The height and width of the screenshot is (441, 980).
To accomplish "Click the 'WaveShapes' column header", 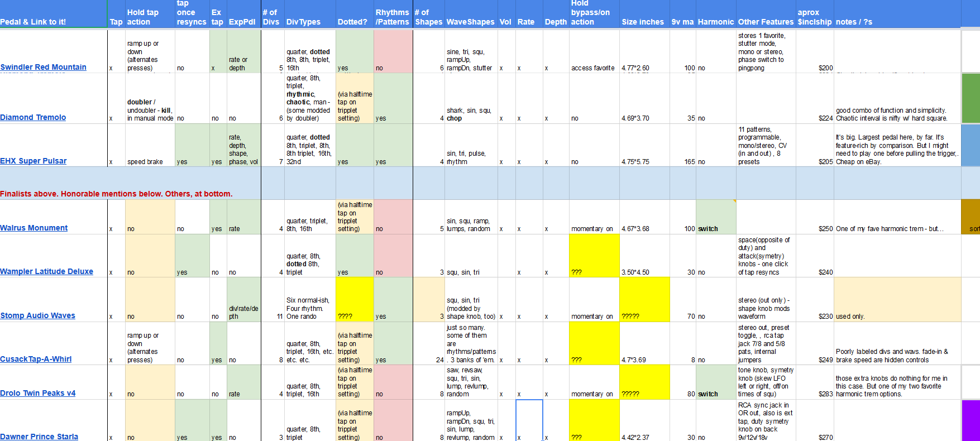I will (x=471, y=14).
